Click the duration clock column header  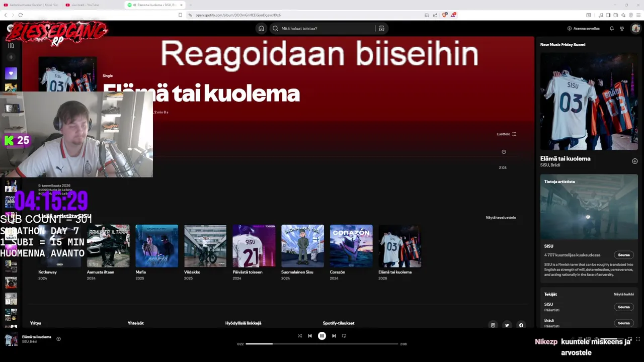(x=504, y=152)
